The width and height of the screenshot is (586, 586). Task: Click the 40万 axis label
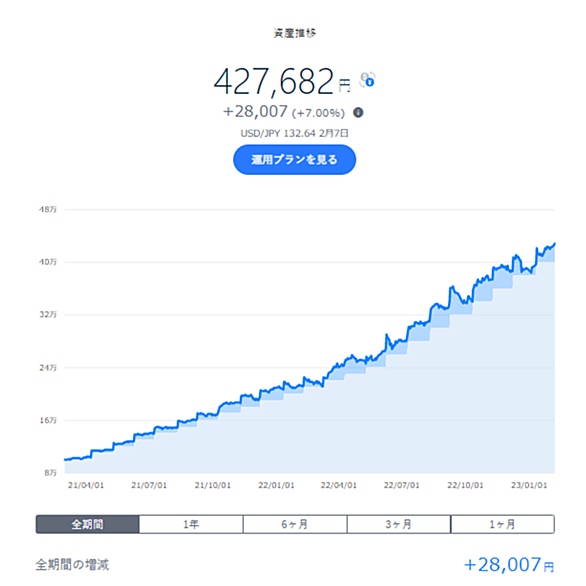point(48,262)
